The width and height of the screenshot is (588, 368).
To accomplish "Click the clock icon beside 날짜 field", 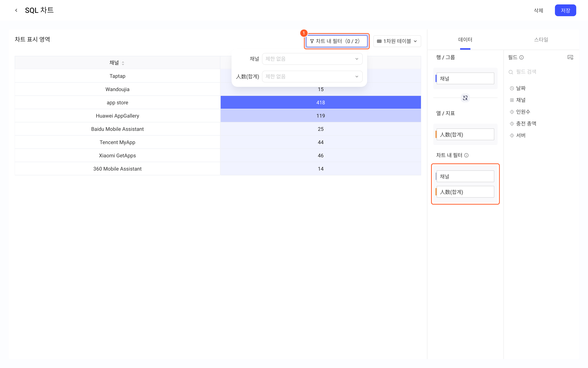I will click(512, 88).
